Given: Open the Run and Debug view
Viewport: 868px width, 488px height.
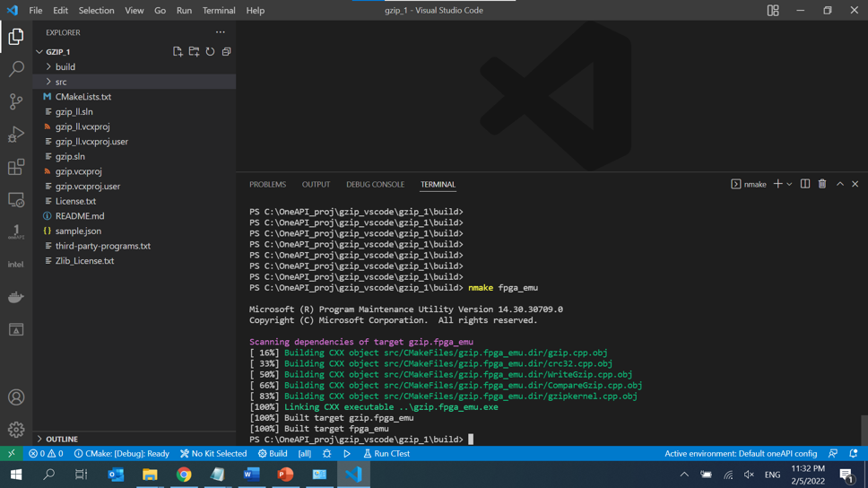Looking at the screenshot, I should point(16,135).
